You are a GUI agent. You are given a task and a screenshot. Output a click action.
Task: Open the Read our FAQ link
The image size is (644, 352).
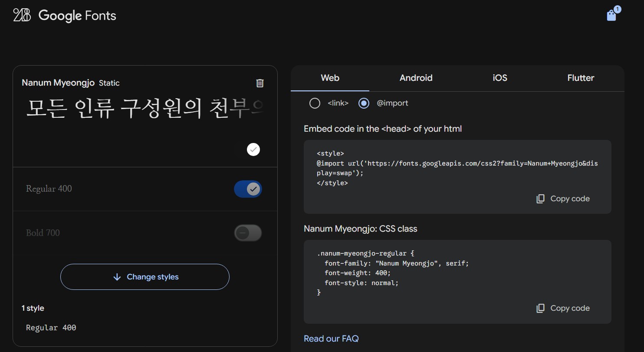[x=331, y=339]
